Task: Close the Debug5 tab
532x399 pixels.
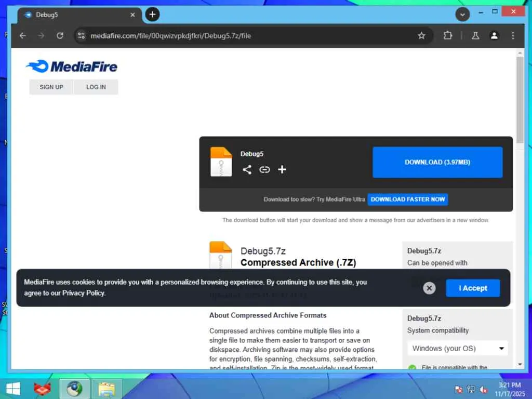Action: [132, 15]
